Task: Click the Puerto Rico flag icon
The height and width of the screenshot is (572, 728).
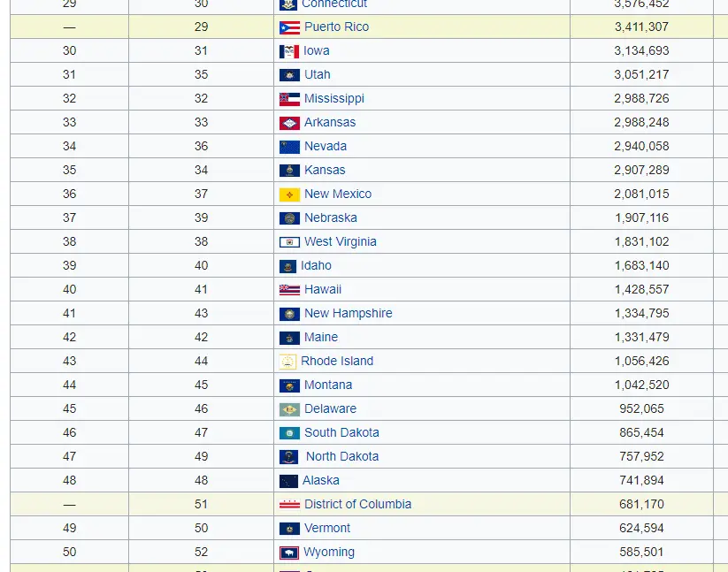Action: [289, 27]
